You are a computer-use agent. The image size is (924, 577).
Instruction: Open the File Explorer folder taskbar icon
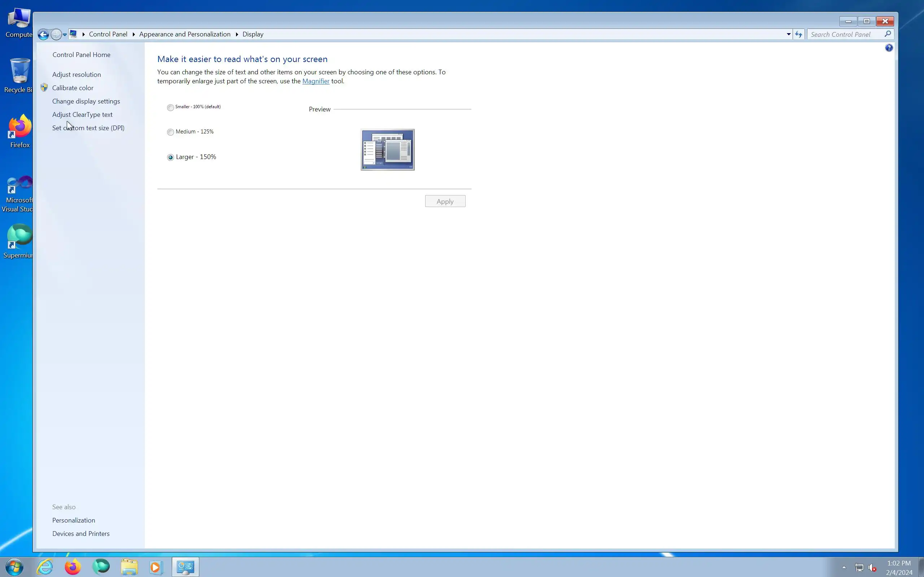coord(129,567)
